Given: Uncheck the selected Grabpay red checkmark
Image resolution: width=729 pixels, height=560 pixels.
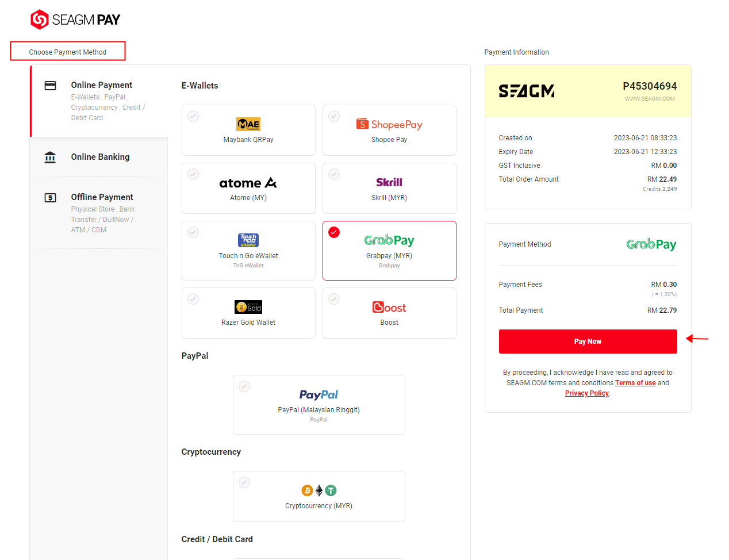Looking at the screenshot, I should tap(334, 232).
